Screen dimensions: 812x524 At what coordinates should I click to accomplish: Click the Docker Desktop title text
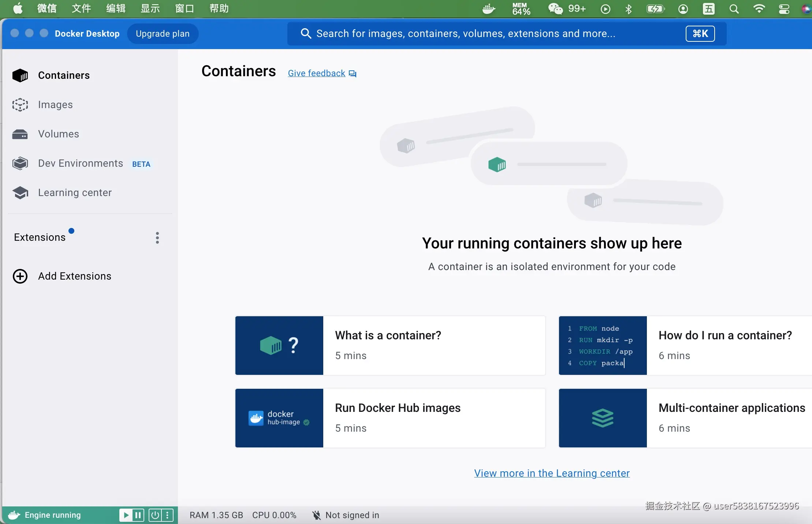[87, 34]
